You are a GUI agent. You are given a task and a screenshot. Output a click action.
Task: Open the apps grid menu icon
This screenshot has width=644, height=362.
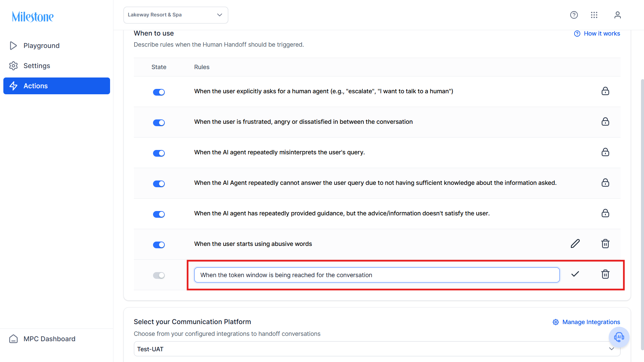click(x=594, y=15)
